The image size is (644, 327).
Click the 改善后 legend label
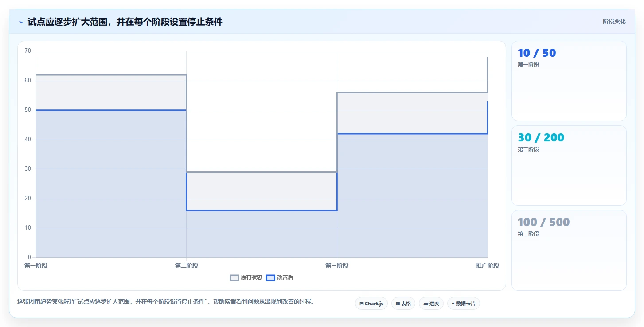(285, 278)
